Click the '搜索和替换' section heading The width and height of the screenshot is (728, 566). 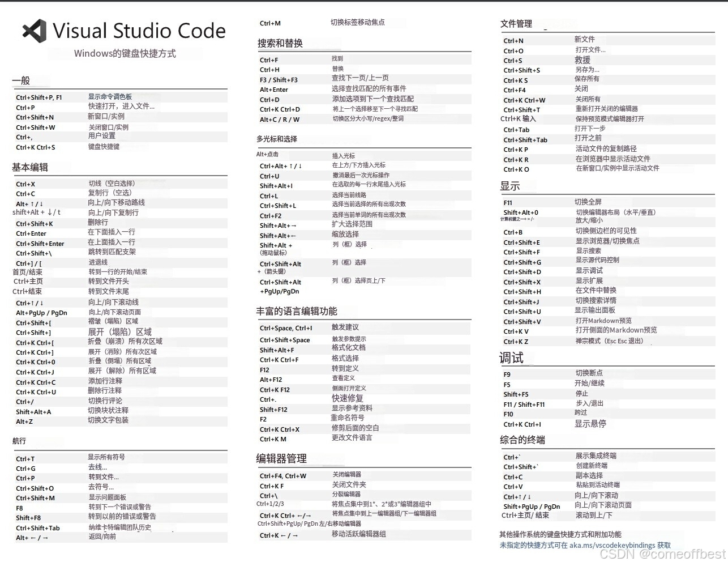[x=280, y=43]
